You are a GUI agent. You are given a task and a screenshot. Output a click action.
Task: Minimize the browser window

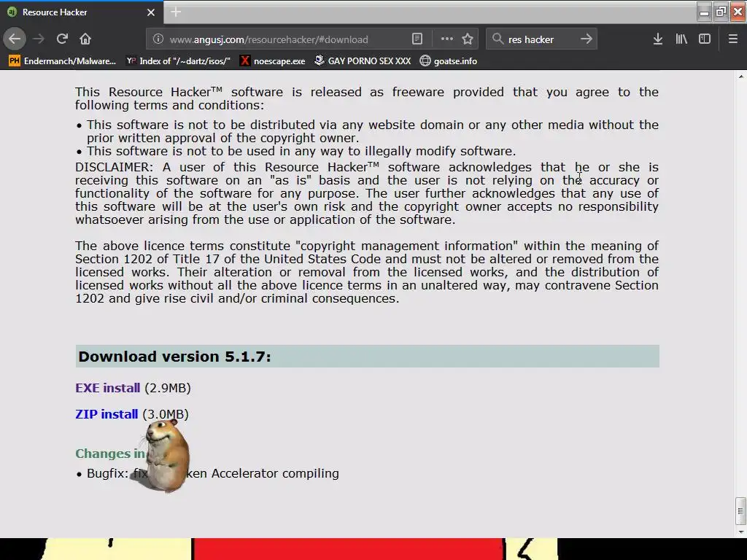coord(704,12)
